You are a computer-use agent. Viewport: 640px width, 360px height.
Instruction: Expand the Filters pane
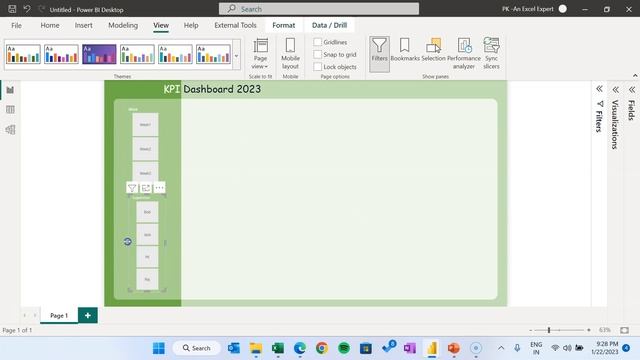[x=599, y=89]
